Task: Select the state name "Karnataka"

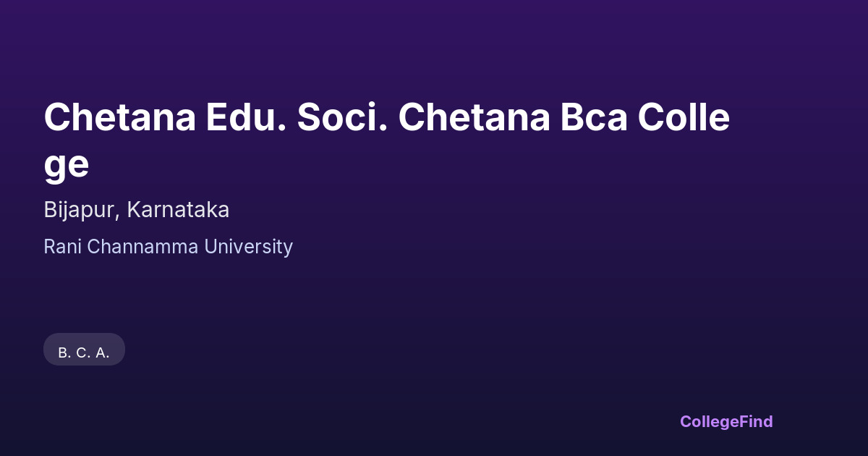Action: [x=178, y=210]
